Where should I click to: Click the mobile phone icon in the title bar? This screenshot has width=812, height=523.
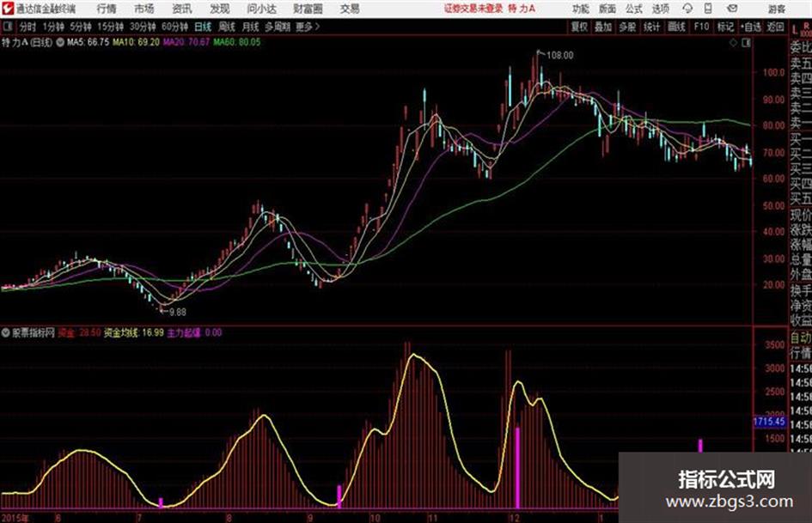[x=708, y=9]
